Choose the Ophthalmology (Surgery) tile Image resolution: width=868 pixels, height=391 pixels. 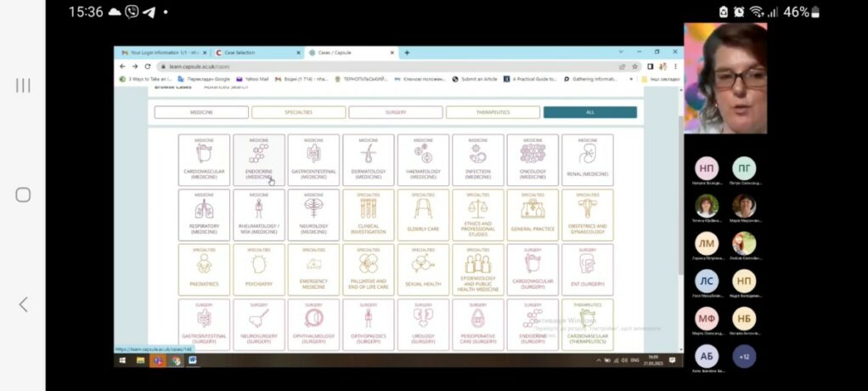point(313,324)
